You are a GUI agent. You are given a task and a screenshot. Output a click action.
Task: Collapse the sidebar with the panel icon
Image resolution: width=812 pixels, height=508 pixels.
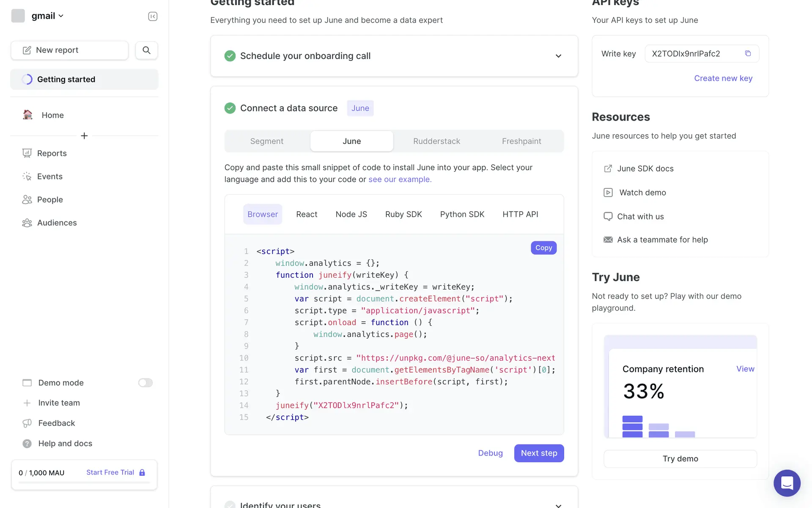pyautogui.click(x=153, y=16)
